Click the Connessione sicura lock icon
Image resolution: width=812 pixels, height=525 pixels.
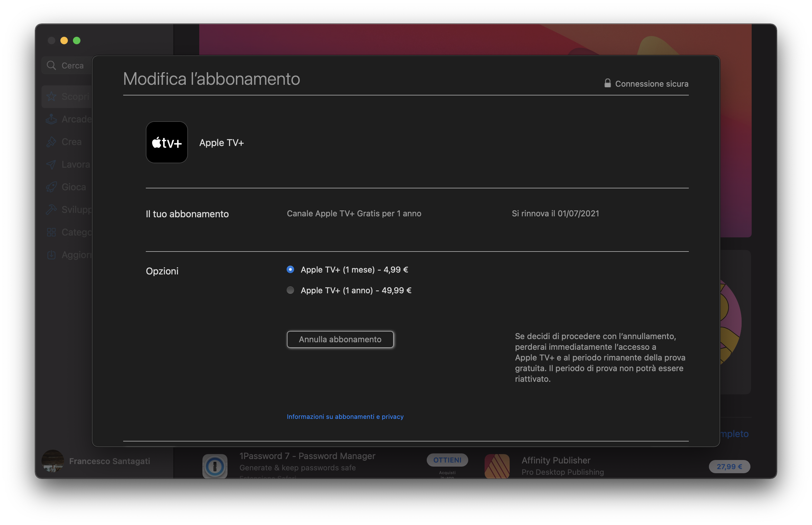[x=607, y=83]
